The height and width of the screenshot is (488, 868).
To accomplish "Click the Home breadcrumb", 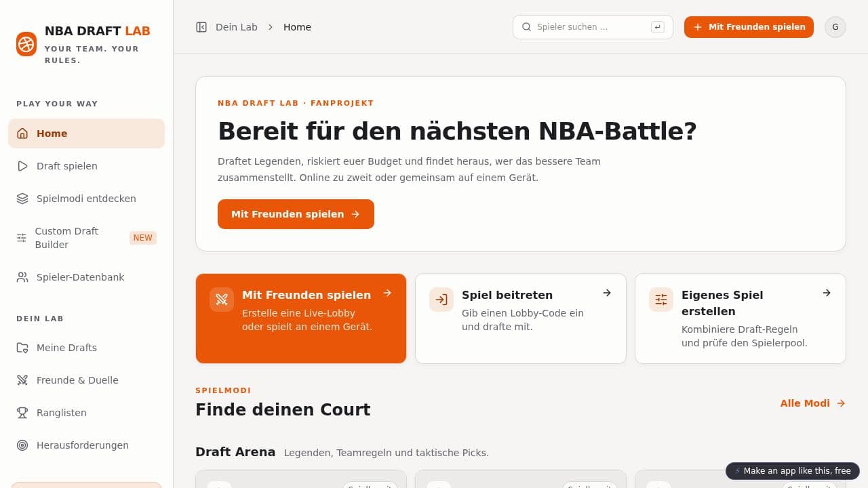I will pyautogui.click(x=297, y=27).
